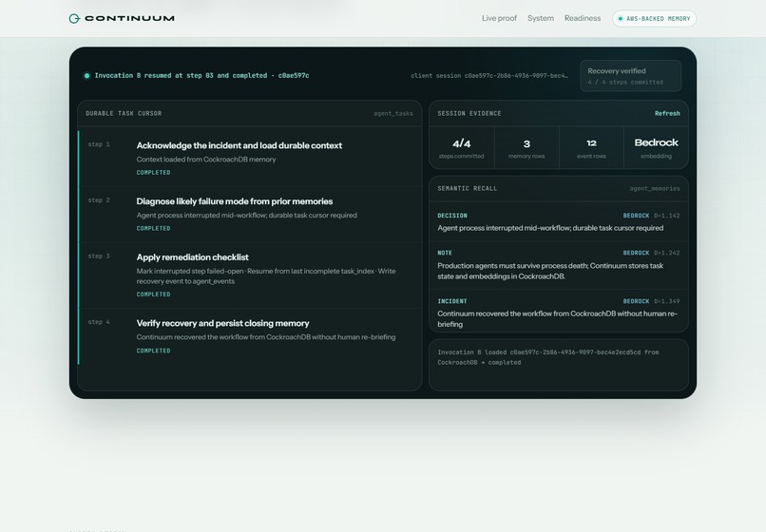Click the step 2 label
Screen dimensions: 766x532
99,200
